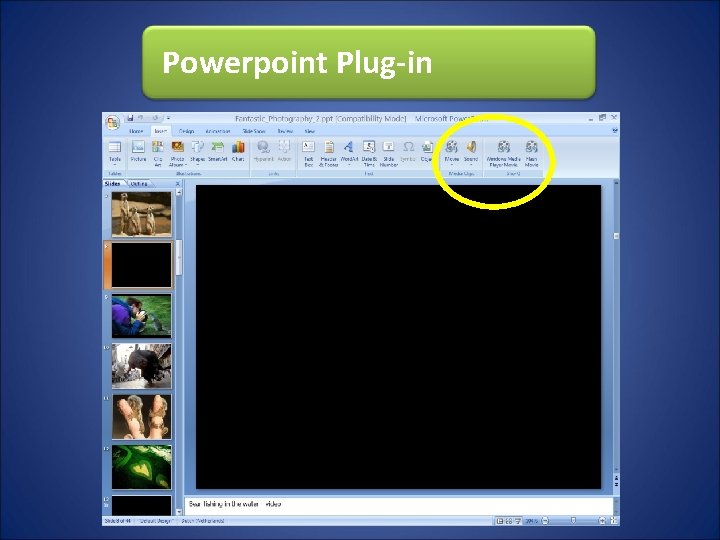Click the thumbnail pane scroll-down arrow
The image size is (720, 540).
click(179, 512)
